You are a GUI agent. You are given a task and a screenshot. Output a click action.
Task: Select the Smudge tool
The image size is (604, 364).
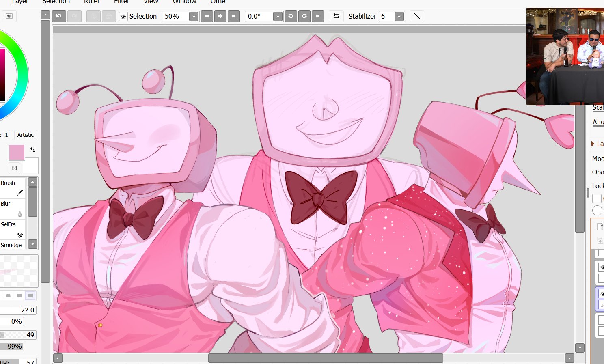(x=12, y=245)
